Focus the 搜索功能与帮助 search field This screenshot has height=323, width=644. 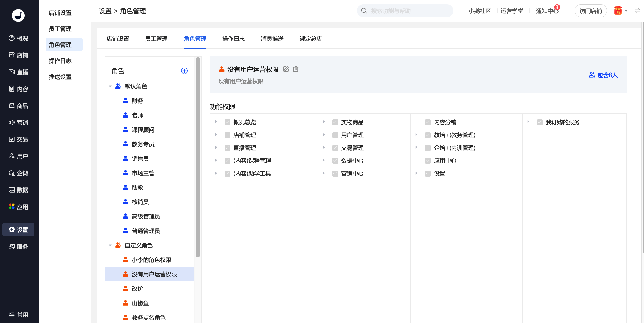coord(405,11)
